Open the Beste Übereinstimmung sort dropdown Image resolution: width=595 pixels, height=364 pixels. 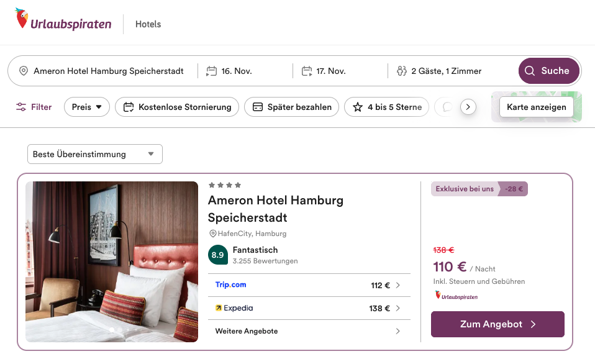tap(94, 154)
